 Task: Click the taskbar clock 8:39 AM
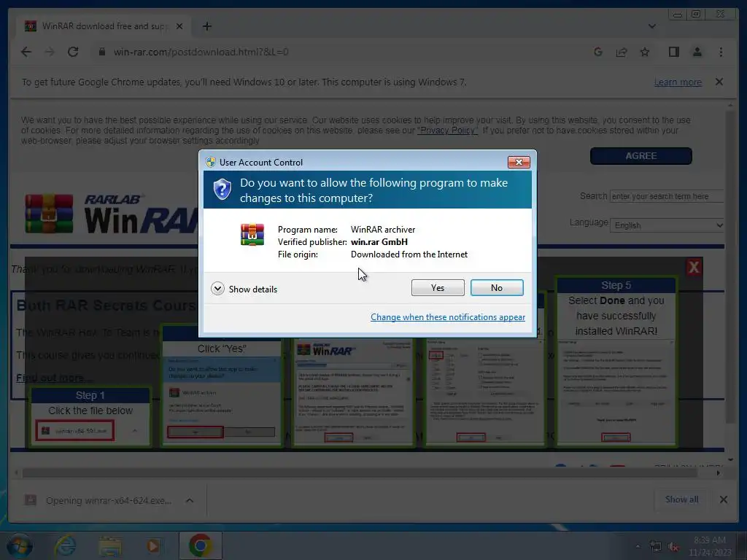coord(710,546)
